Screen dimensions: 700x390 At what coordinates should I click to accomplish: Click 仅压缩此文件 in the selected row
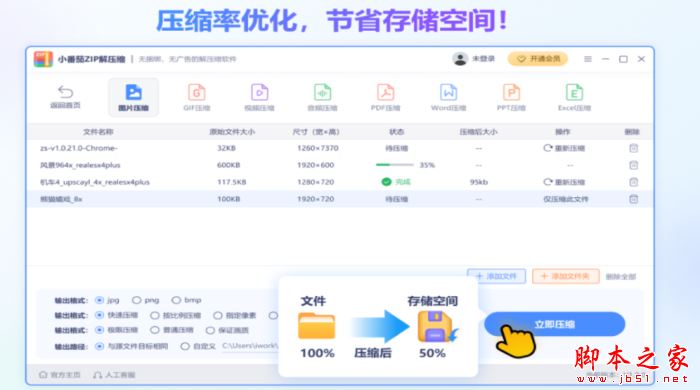coord(565,199)
